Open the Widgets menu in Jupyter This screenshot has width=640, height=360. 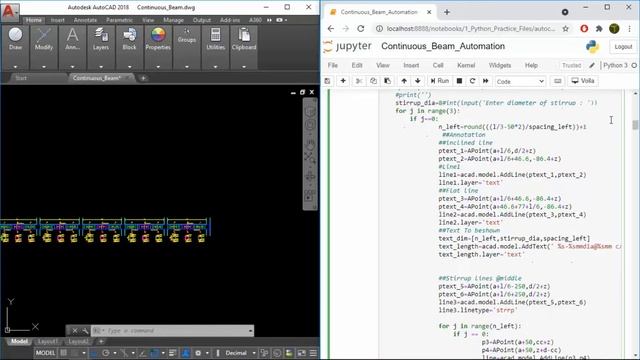[x=500, y=65]
